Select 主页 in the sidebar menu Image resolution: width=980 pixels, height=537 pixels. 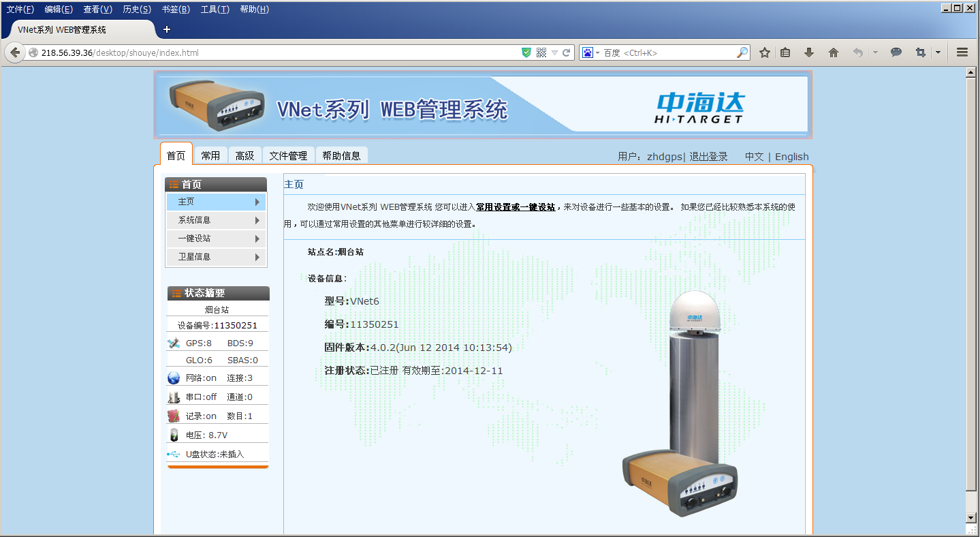pos(217,202)
